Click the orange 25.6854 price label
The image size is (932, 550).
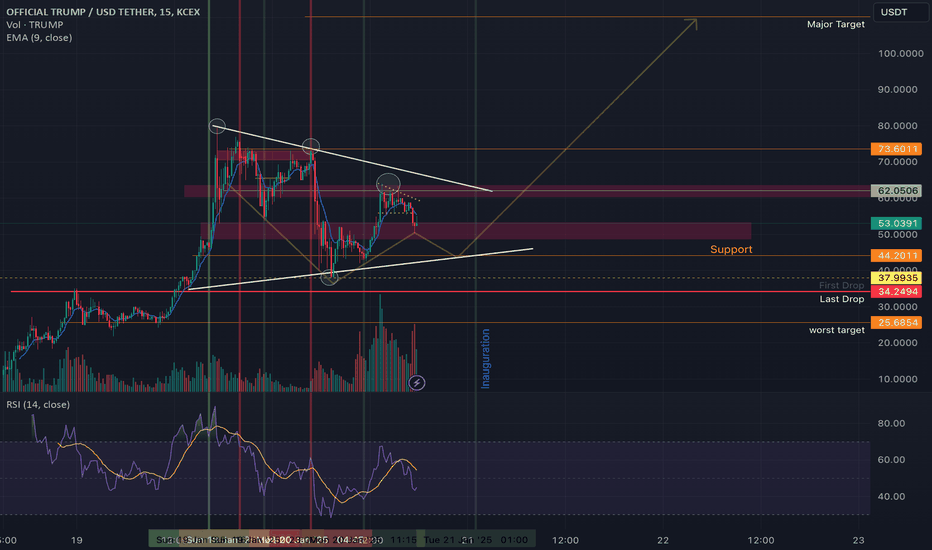point(896,322)
